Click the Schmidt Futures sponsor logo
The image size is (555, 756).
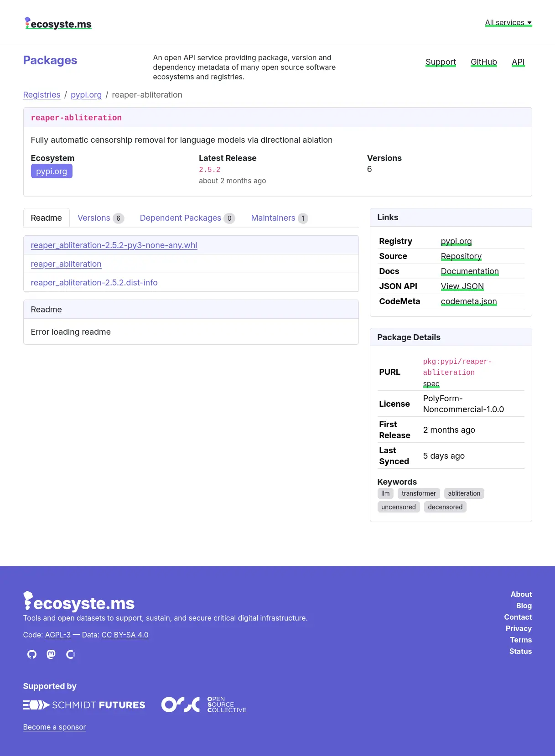click(84, 705)
